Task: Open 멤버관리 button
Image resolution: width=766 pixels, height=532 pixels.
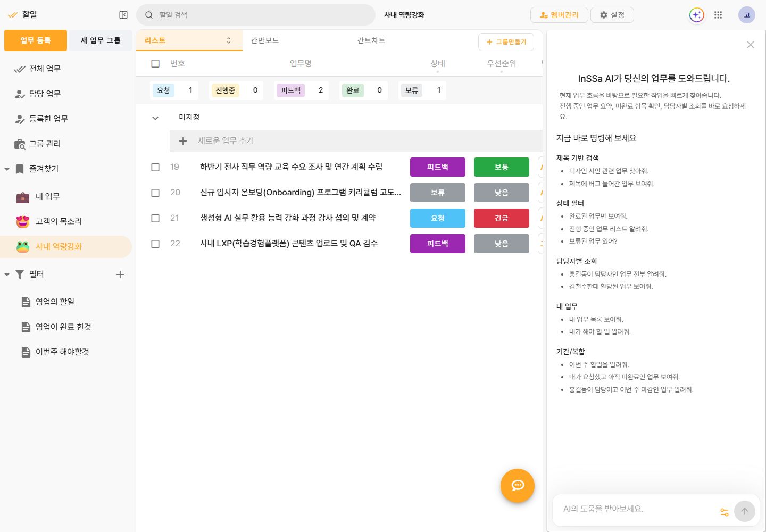Action: click(x=559, y=15)
